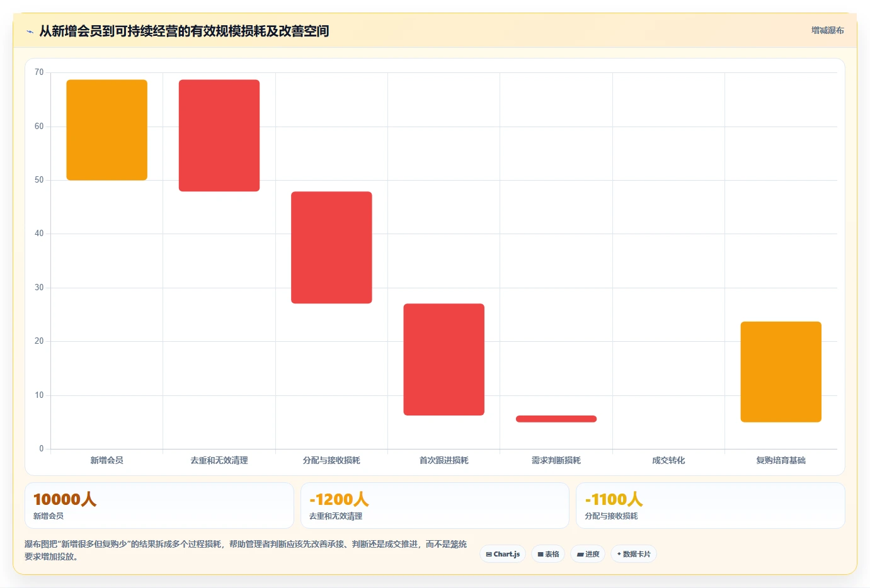Click the 增减瀑布 badge in the header
The height and width of the screenshot is (588, 870).
(827, 30)
